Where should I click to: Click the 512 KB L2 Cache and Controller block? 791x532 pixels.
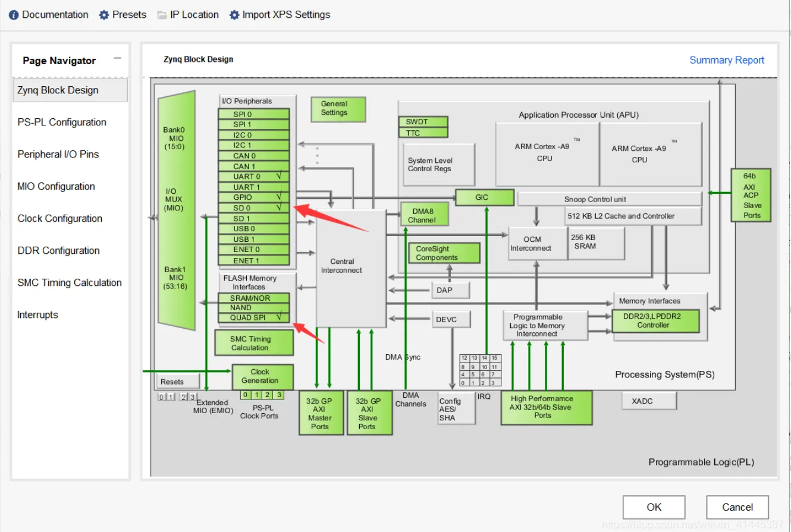pos(633,216)
